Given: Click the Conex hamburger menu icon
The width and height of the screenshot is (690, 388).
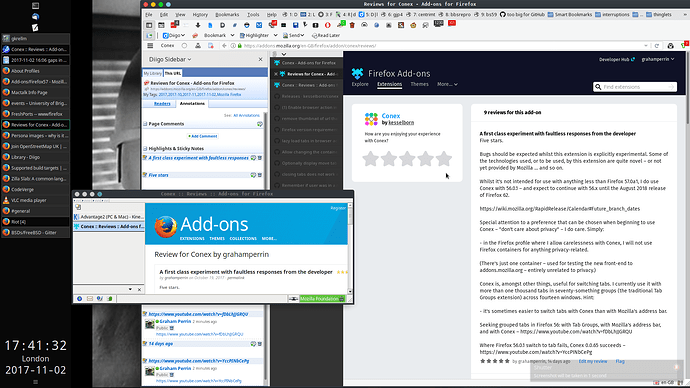Looking at the screenshot, I should coord(150,46).
